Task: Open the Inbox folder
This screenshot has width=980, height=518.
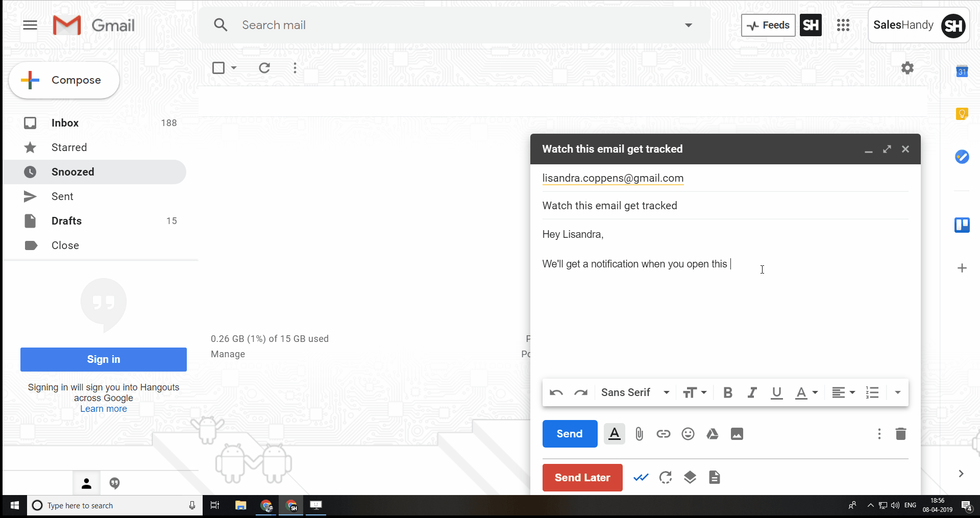Action: click(x=65, y=123)
